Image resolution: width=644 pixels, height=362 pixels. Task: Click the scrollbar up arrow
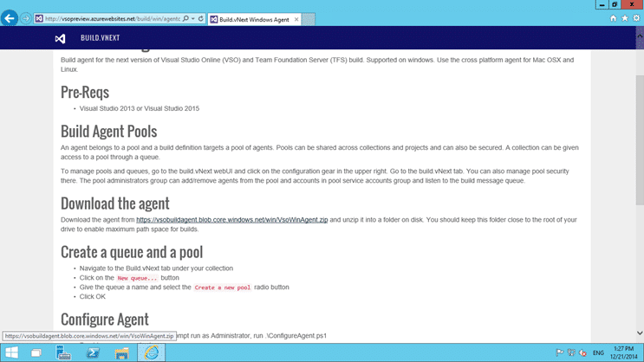(x=640, y=36)
